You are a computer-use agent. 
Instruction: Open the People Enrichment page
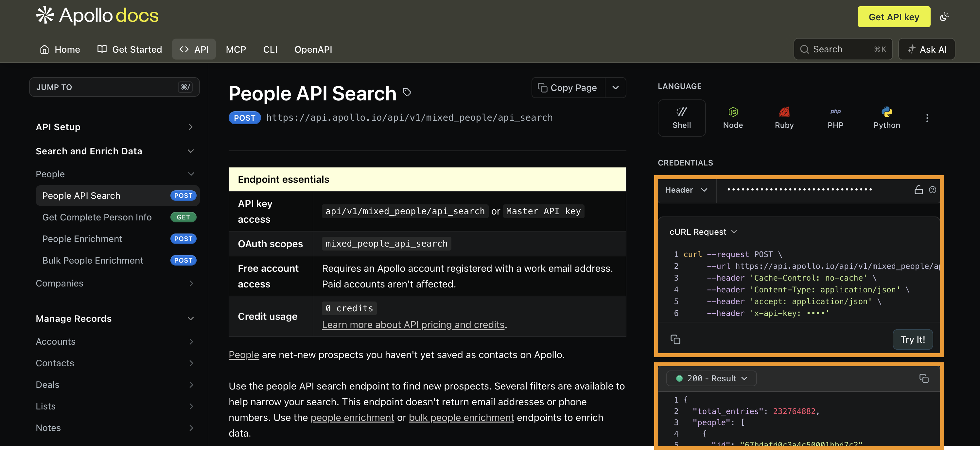tap(117, 238)
